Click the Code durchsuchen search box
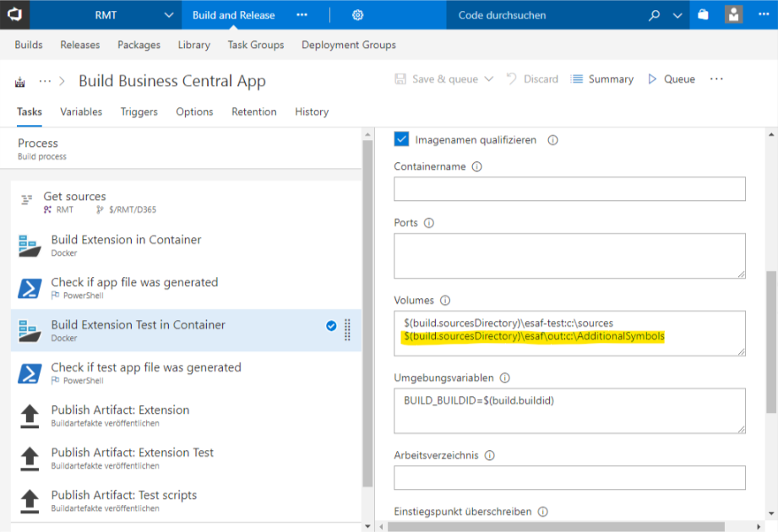 [x=546, y=15]
